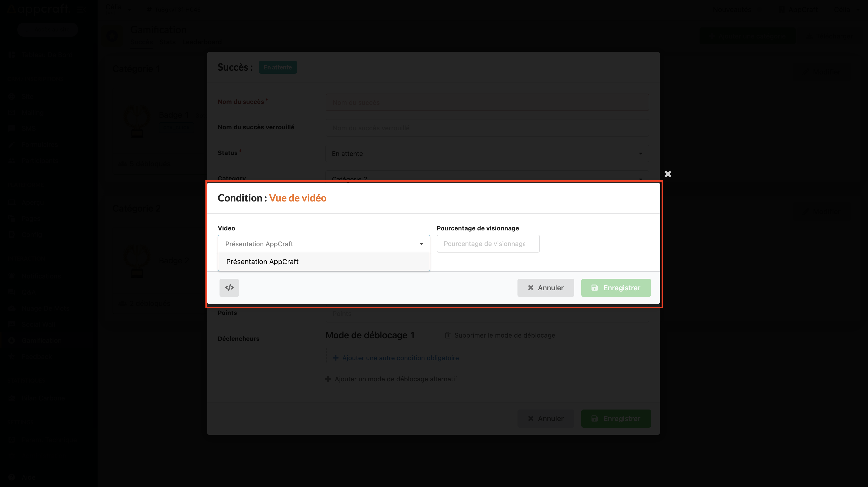This screenshot has width=868, height=487.
Task: Open Gamification icon in the sidebar
Action: 12,340
